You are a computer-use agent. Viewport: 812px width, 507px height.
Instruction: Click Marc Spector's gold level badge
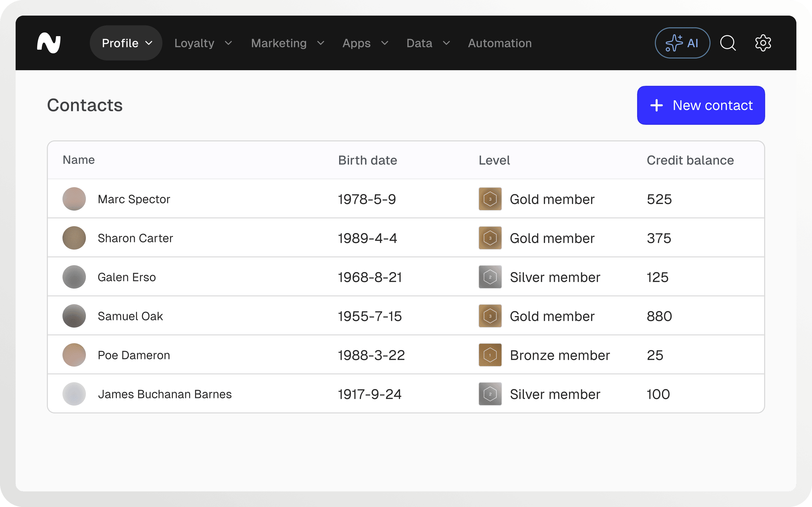tap(490, 199)
